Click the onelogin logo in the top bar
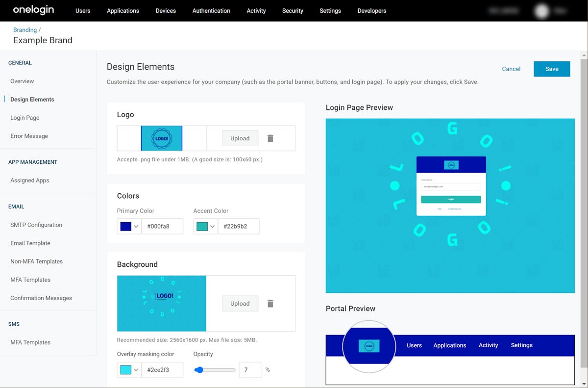The width and height of the screenshot is (588, 388). (x=32, y=10)
